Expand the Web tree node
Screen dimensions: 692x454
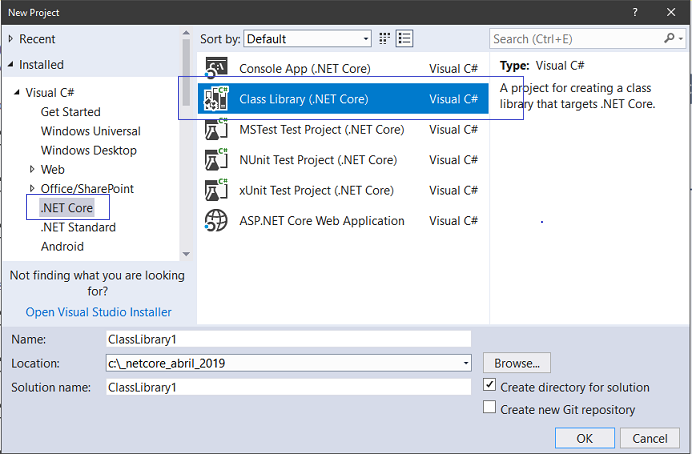(x=32, y=169)
